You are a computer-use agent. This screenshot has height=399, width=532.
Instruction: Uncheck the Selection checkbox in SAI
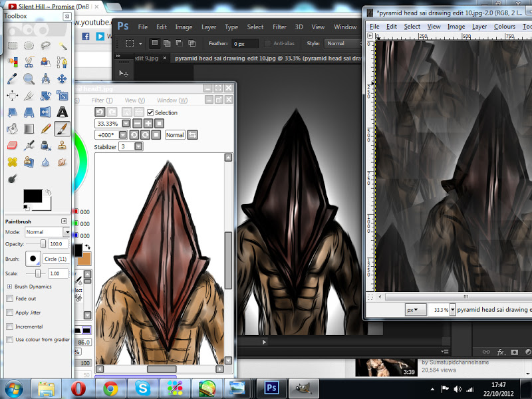click(x=150, y=112)
